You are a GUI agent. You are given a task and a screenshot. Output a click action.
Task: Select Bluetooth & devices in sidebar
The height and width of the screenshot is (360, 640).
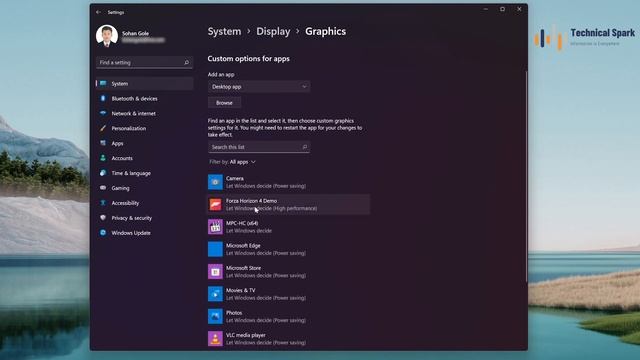click(134, 98)
